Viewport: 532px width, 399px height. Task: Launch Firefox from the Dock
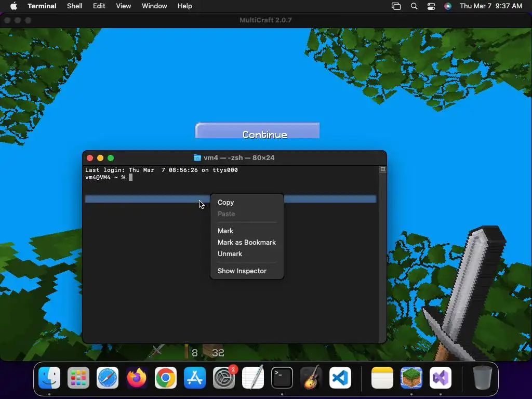[137, 378]
